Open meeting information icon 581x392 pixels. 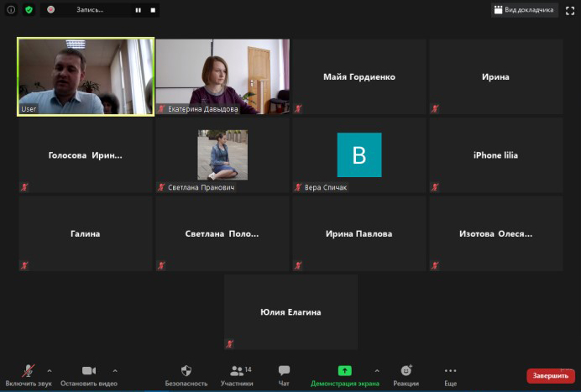[11, 9]
